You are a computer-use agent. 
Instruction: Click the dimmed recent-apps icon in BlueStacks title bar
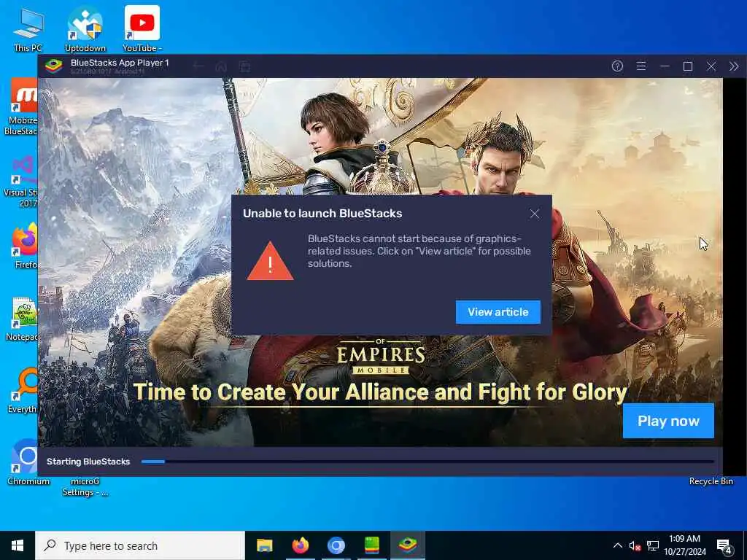point(244,66)
